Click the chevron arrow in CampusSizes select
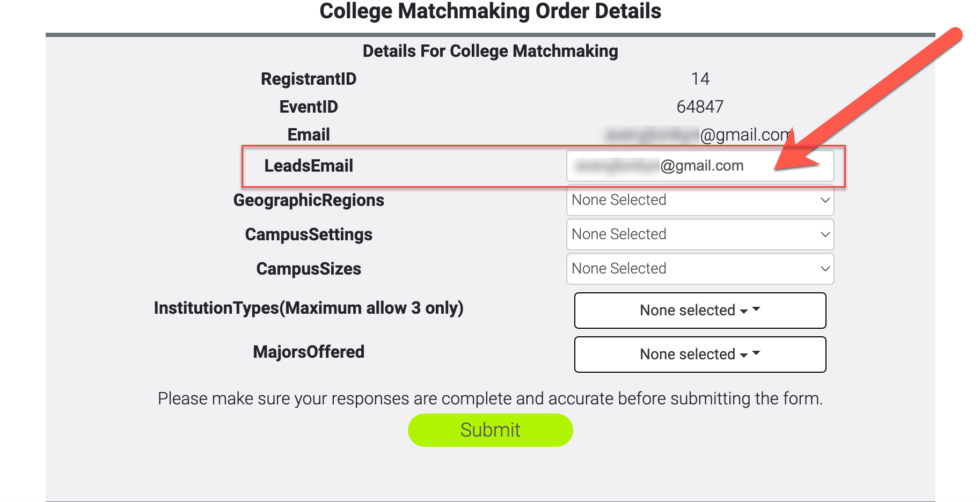 coord(825,269)
